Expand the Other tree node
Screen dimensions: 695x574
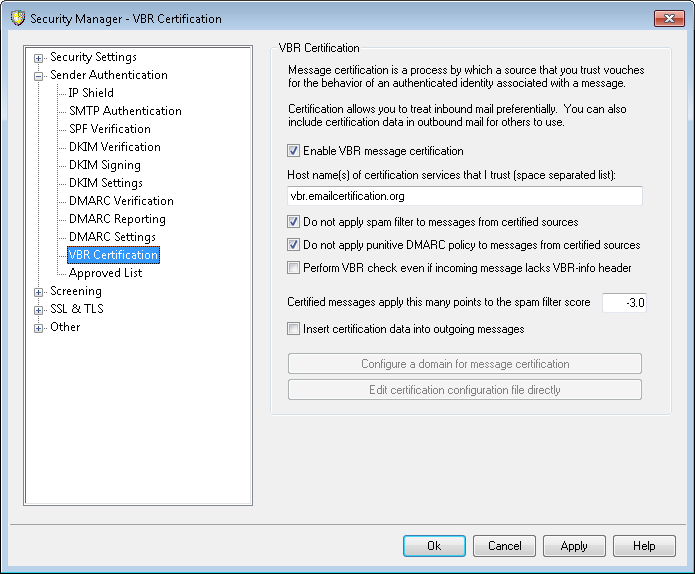(39, 328)
